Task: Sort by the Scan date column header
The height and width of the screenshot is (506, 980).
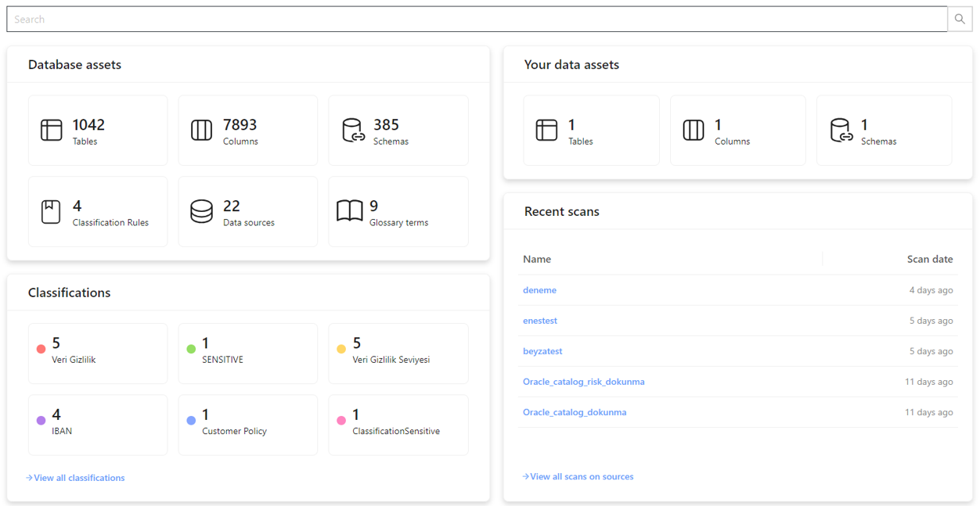Action: click(929, 259)
